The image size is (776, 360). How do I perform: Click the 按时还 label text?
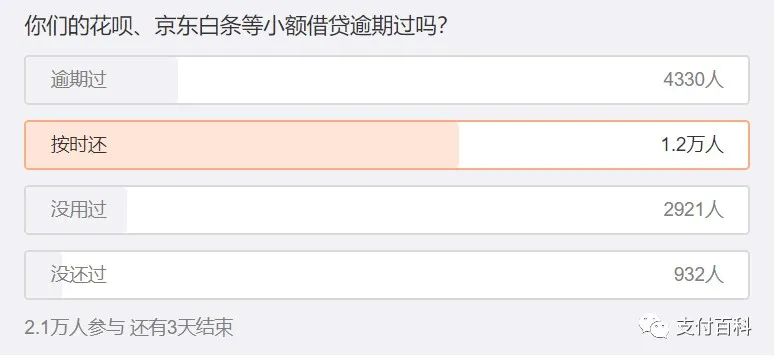click(x=79, y=145)
